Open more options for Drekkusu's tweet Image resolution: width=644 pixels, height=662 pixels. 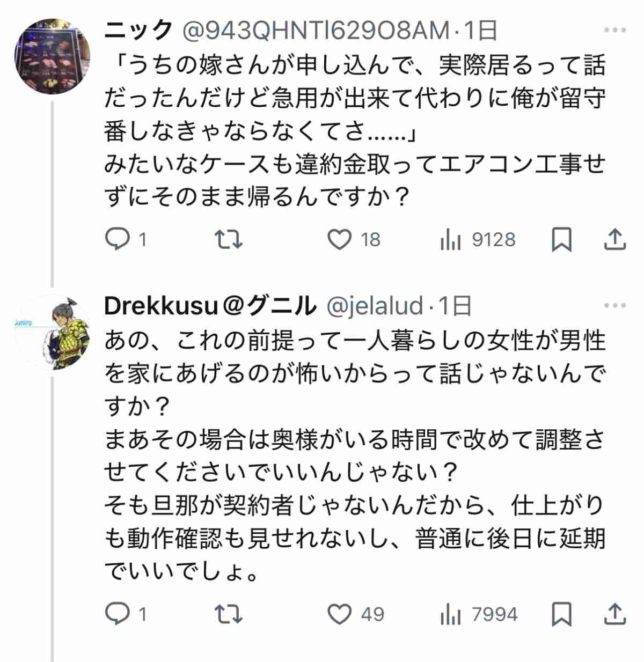point(615,305)
